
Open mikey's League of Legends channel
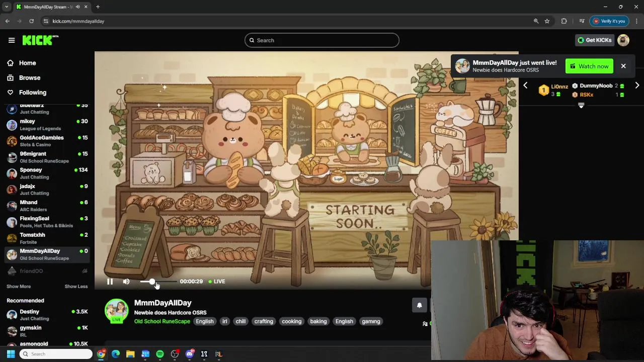pyautogui.click(x=47, y=125)
